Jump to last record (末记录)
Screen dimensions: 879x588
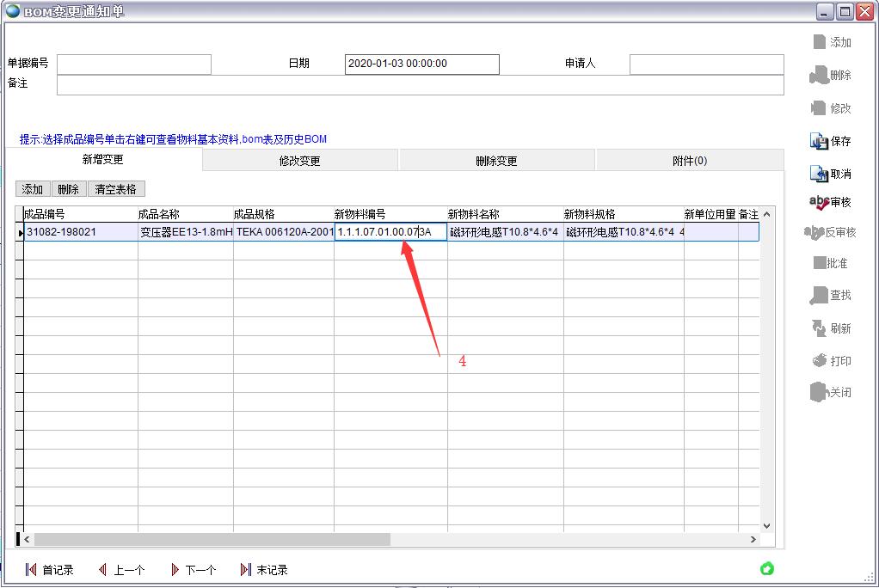pos(246,569)
